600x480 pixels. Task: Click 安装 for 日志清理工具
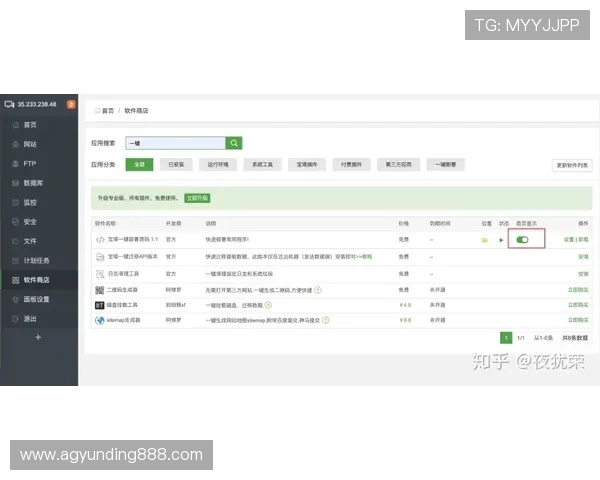pos(584,274)
